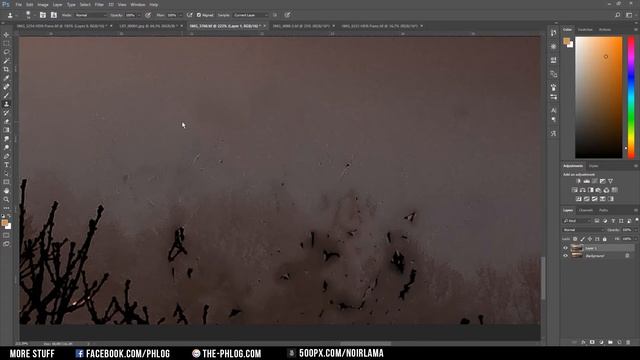Select the Pen tool

[x=6, y=156]
